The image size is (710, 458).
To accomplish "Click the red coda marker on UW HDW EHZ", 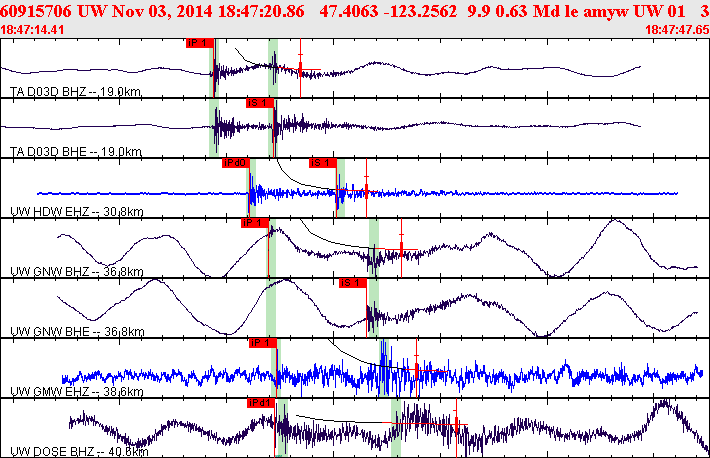I will pos(366,188).
